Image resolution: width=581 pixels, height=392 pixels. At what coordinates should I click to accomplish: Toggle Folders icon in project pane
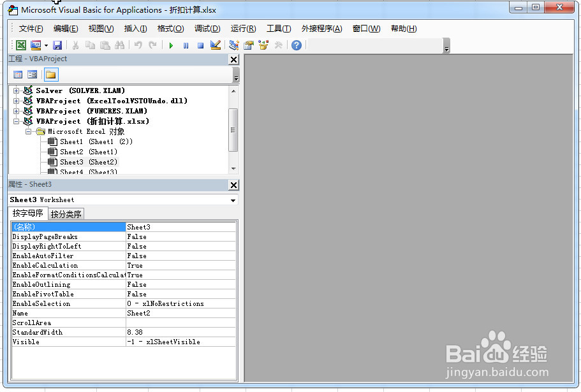[51, 75]
